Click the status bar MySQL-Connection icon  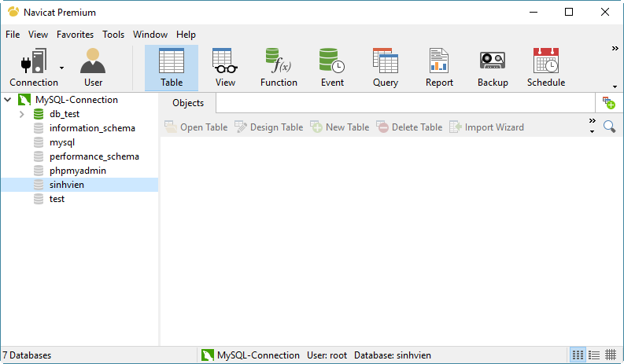(x=208, y=355)
